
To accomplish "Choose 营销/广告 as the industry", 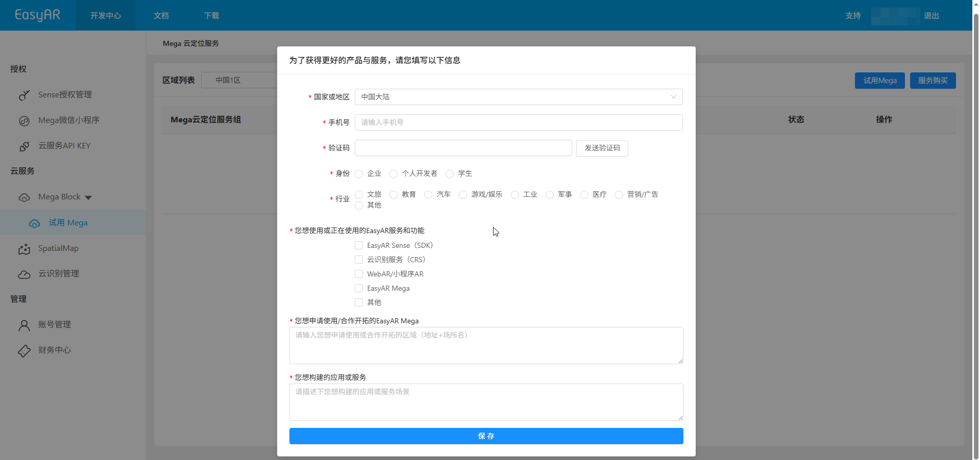I will tap(619, 195).
